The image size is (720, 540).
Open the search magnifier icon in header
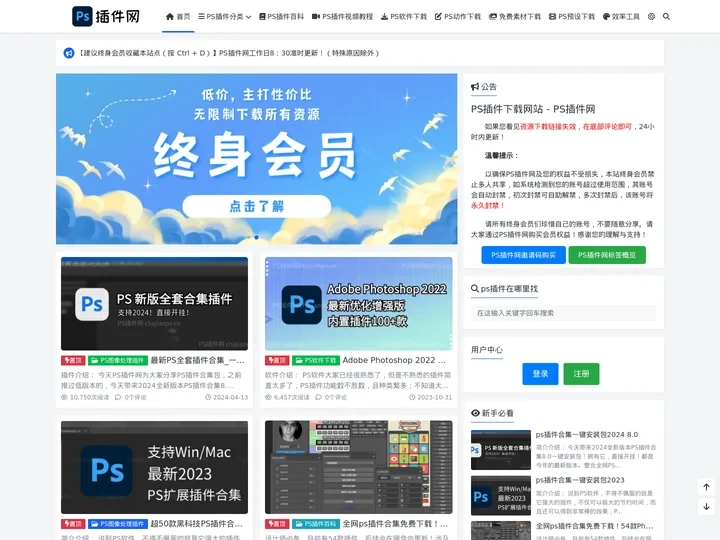(x=666, y=17)
